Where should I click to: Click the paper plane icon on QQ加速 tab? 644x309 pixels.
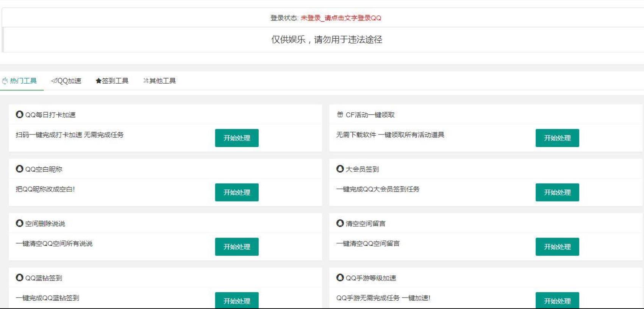54,81
